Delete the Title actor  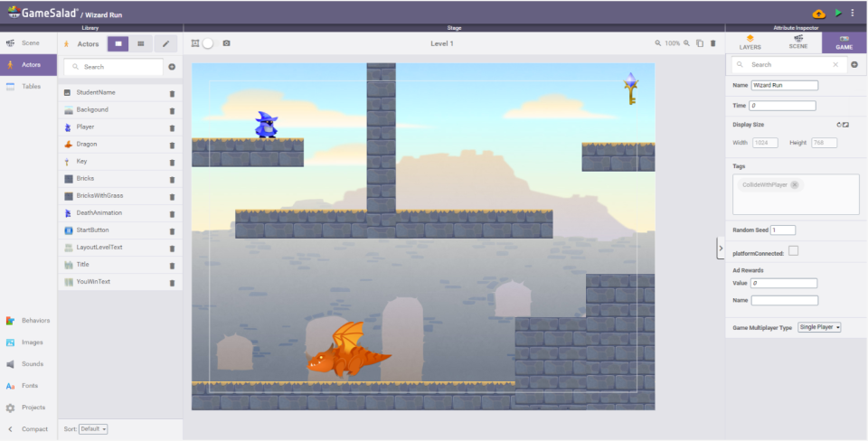coord(172,265)
